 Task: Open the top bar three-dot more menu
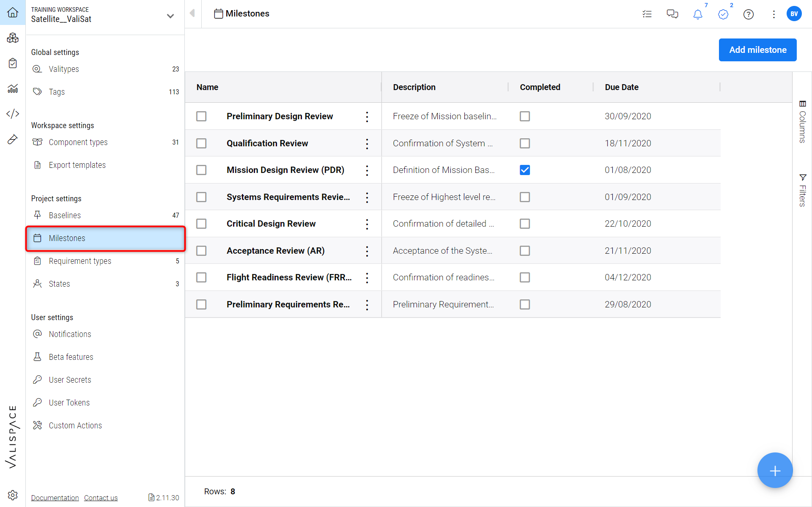tap(774, 14)
